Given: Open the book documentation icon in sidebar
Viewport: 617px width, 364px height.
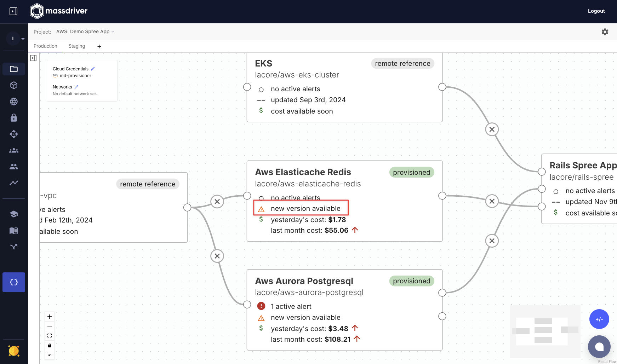Looking at the screenshot, I should 14,231.
